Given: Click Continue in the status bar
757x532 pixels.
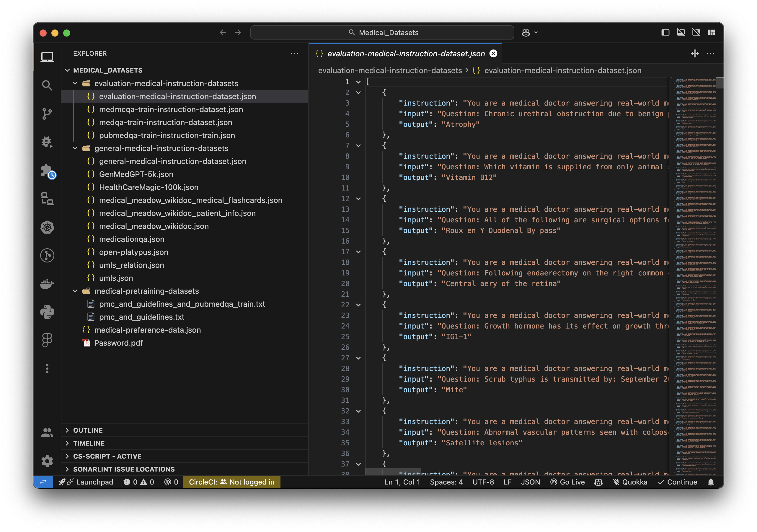Looking at the screenshot, I should tap(678, 482).
